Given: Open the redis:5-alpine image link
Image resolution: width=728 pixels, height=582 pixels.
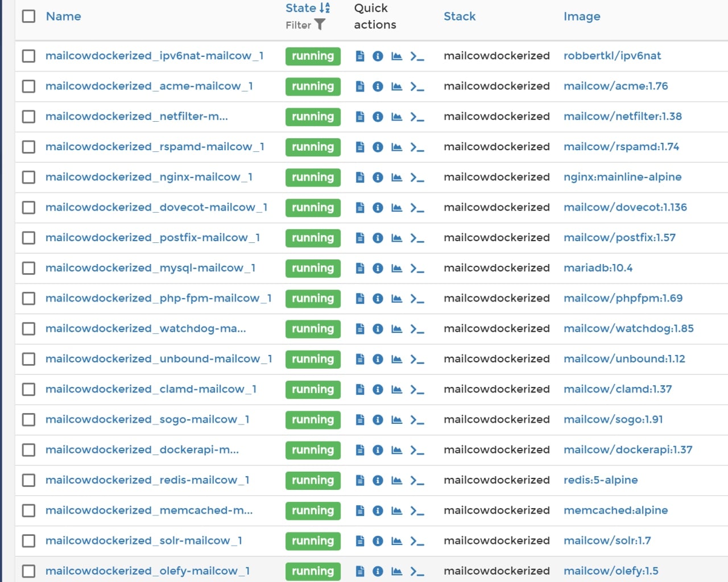Looking at the screenshot, I should (x=601, y=480).
